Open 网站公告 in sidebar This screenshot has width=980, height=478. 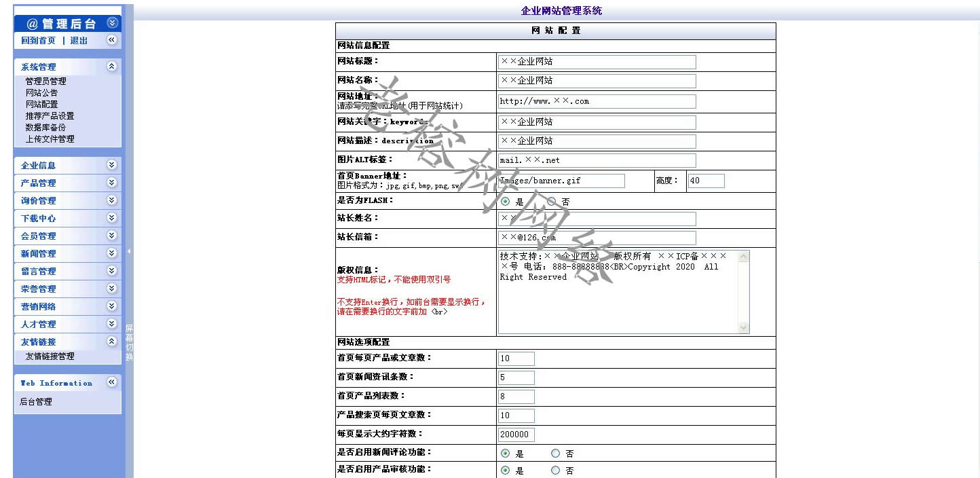[x=41, y=92]
